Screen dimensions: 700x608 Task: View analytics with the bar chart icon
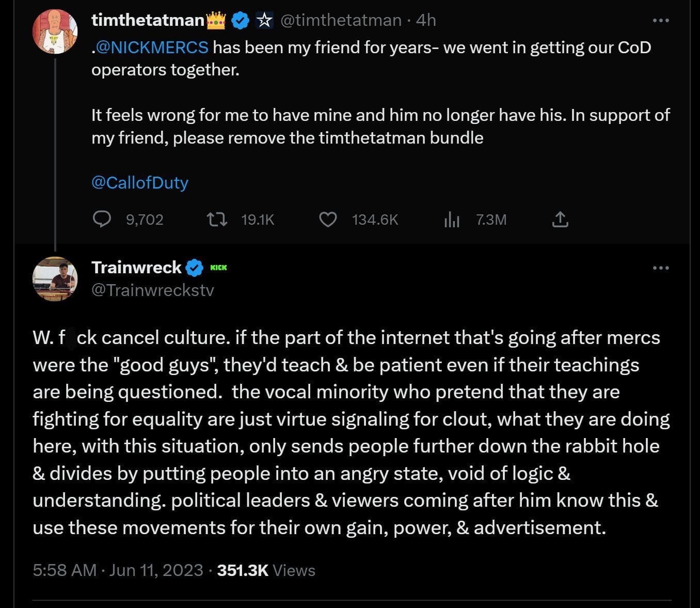point(452,219)
